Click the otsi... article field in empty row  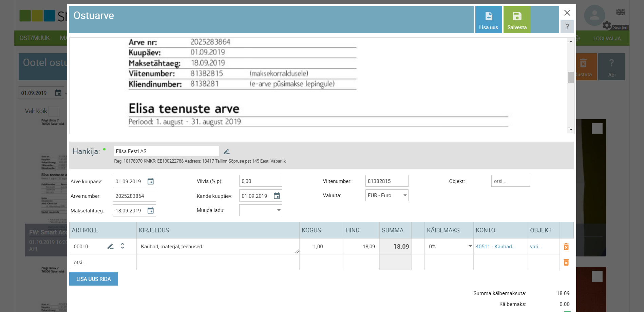pos(103,263)
